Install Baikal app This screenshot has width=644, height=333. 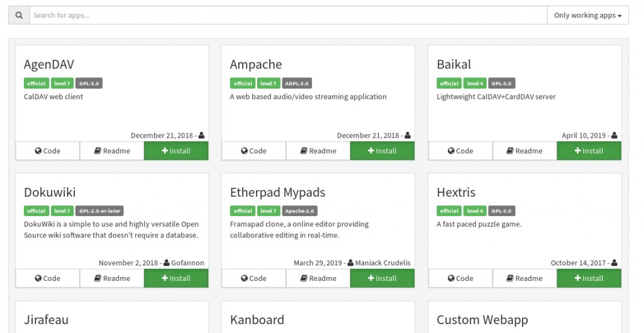click(589, 151)
